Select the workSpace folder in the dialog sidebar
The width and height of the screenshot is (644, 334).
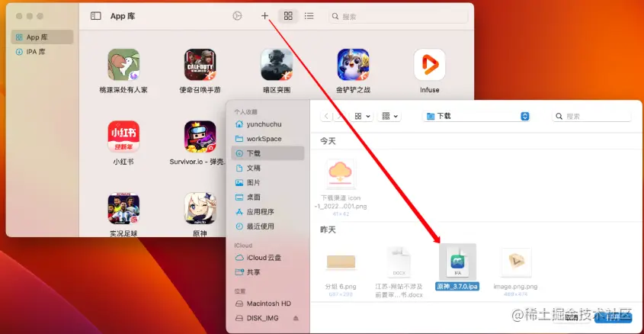click(268, 139)
